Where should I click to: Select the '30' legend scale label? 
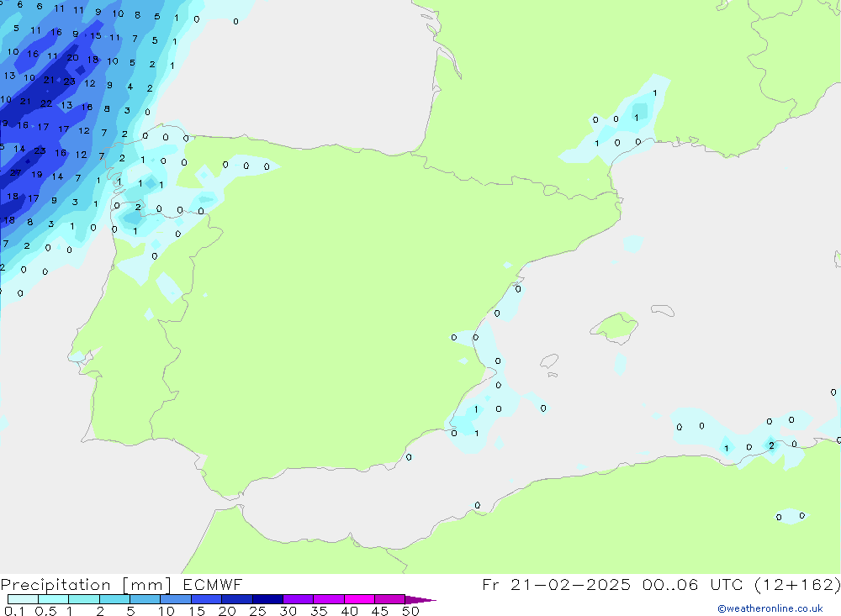point(288,611)
